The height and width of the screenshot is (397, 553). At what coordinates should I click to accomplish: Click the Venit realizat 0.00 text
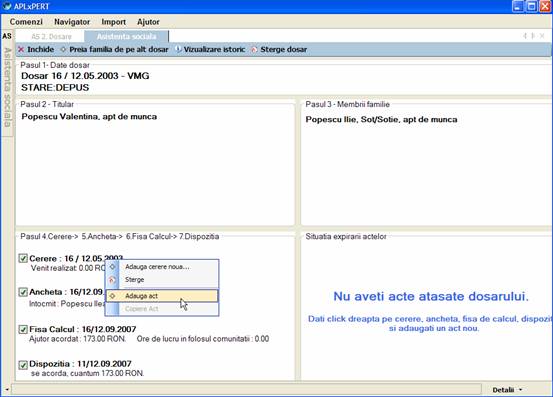pos(68,268)
